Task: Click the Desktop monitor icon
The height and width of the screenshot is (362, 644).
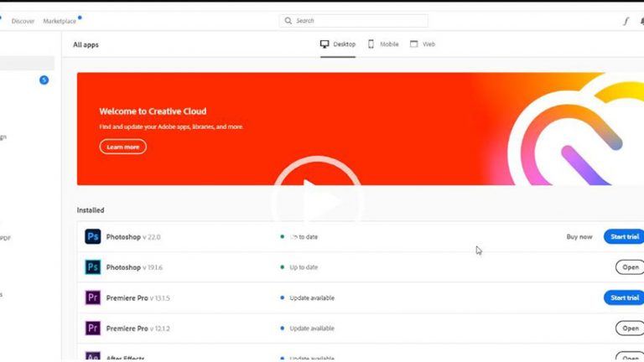Action: click(325, 44)
